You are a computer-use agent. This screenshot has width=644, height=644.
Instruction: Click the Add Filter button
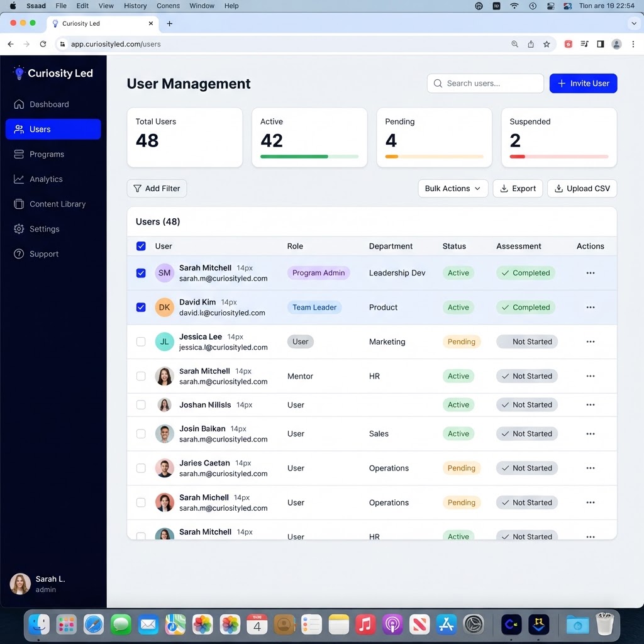point(157,189)
